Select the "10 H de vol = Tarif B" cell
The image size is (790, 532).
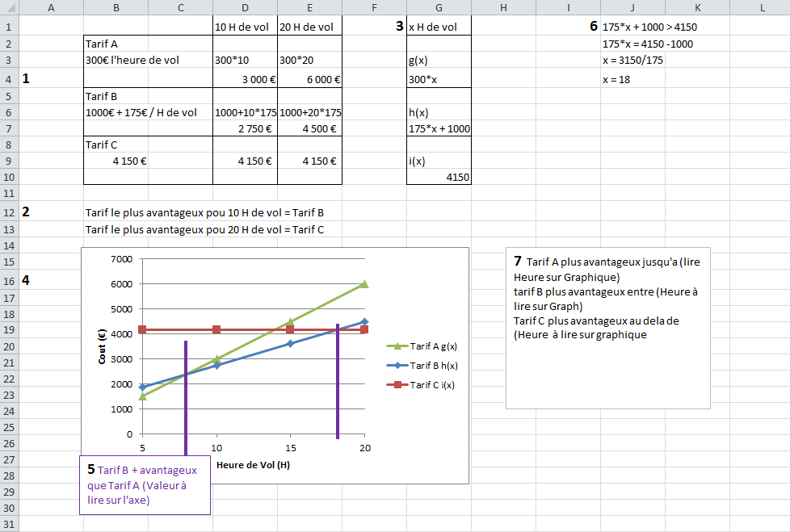click(204, 212)
